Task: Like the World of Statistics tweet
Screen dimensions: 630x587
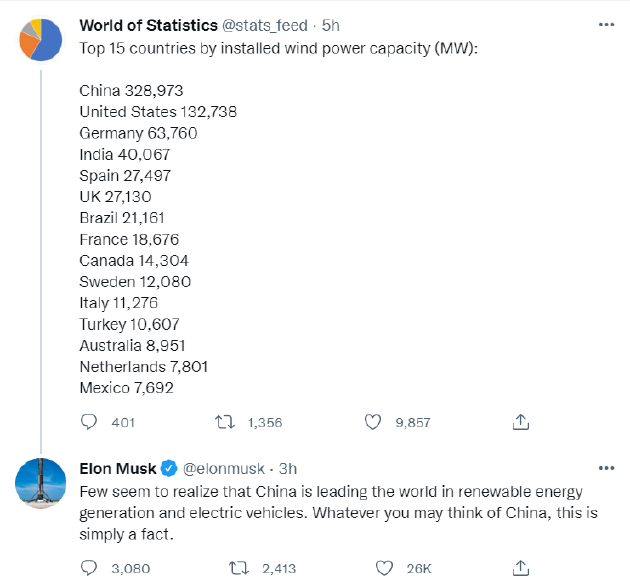Action: click(373, 422)
